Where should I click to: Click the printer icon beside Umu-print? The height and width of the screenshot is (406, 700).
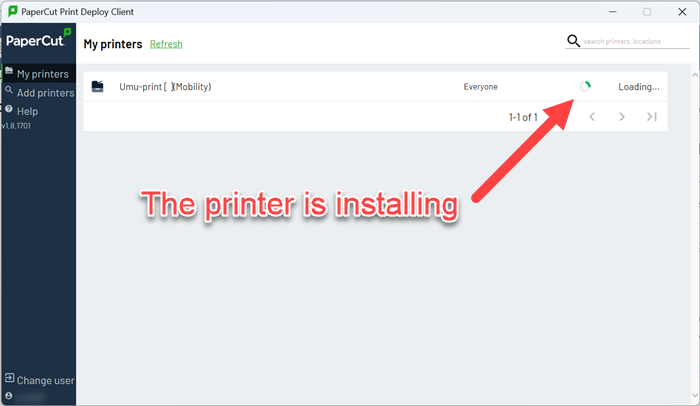click(x=97, y=86)
